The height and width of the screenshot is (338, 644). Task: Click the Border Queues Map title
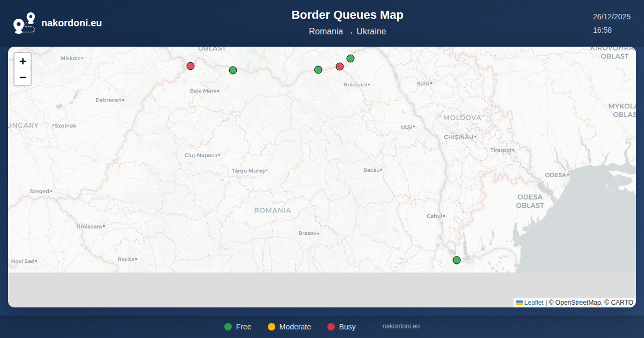347,15
